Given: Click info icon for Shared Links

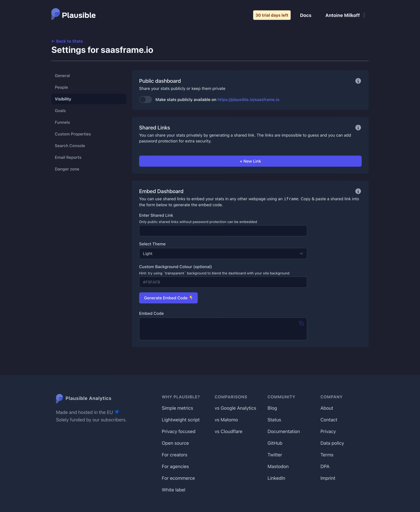Looking at the screenshot, I should 358,128.
